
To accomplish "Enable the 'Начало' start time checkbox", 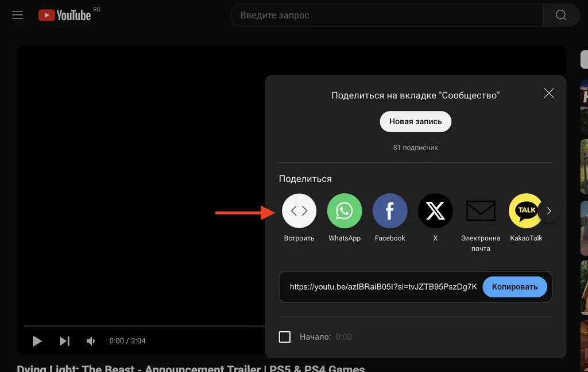I will tap(285, 337).
